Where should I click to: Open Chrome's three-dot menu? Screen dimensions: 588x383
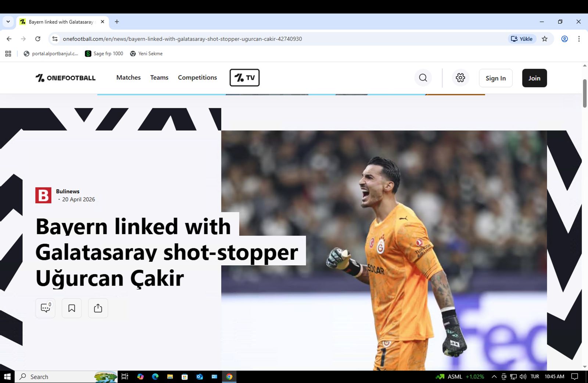pos(579,39)
